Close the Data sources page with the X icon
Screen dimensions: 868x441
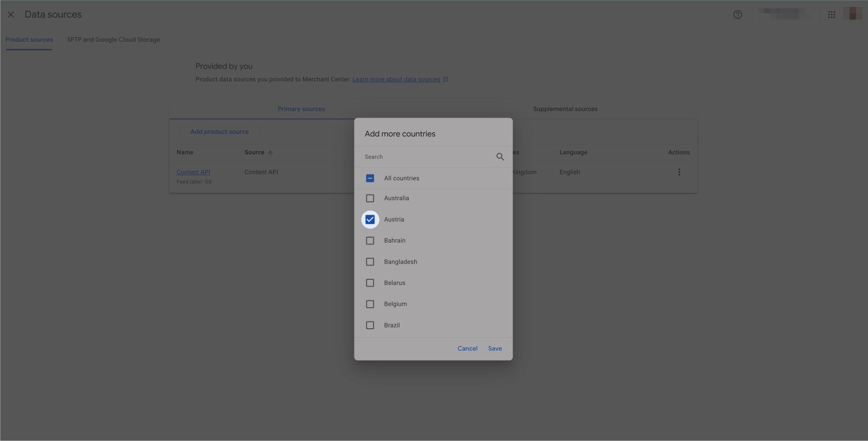(x=11, y=15)
